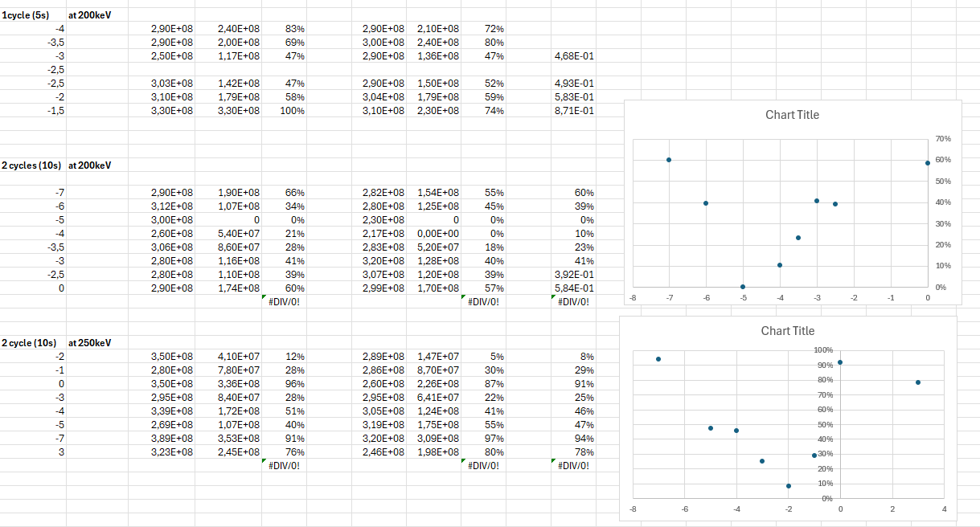Viewport: 980px width, 527px height.
Task: Click the 5,84E-01 value
Action: pyautogui.click(x=573, y=288)
